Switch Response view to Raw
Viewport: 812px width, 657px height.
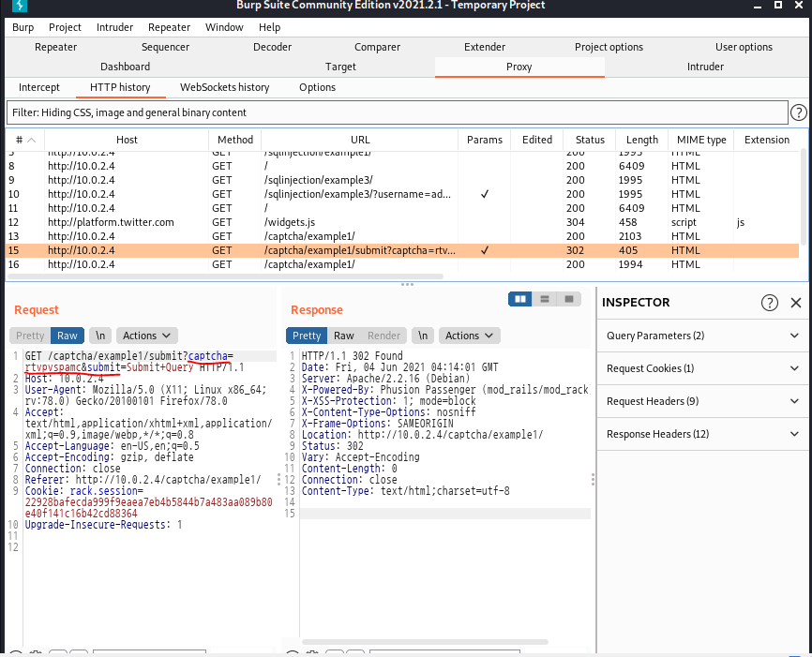click(x=344, y=336)
